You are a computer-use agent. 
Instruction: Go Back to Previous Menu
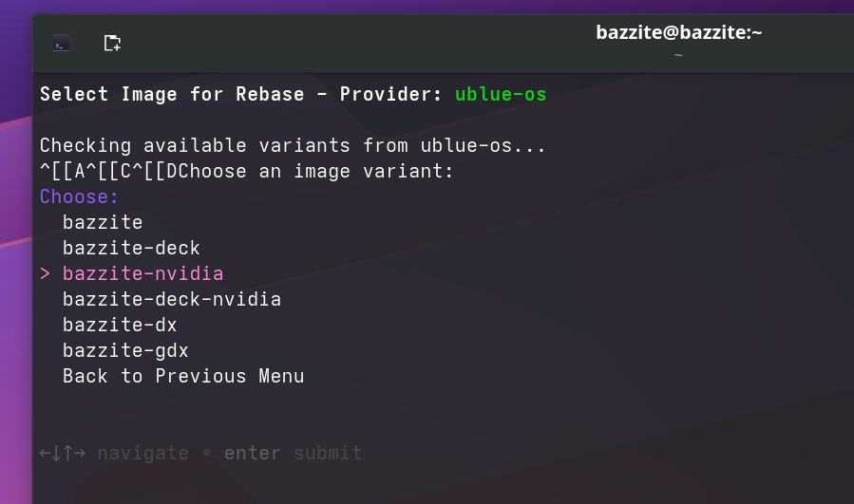pos(183,376)
